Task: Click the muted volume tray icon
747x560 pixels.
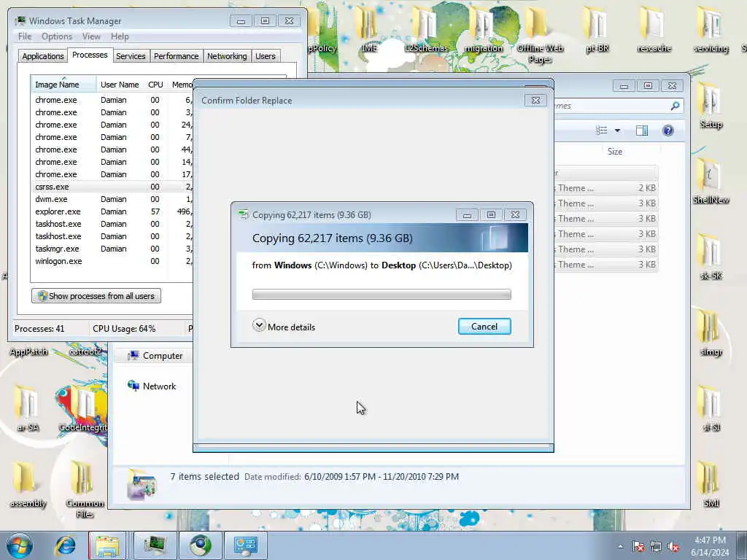Action: coord(673,546)
